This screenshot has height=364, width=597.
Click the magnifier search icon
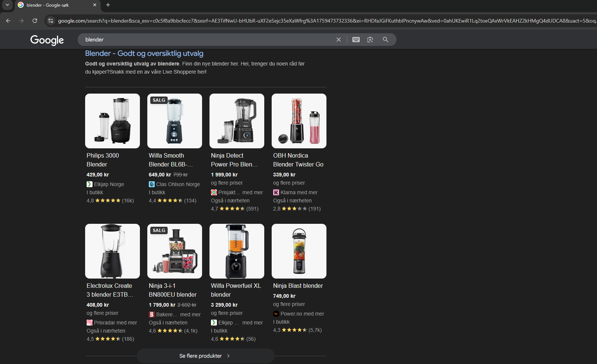385,40
